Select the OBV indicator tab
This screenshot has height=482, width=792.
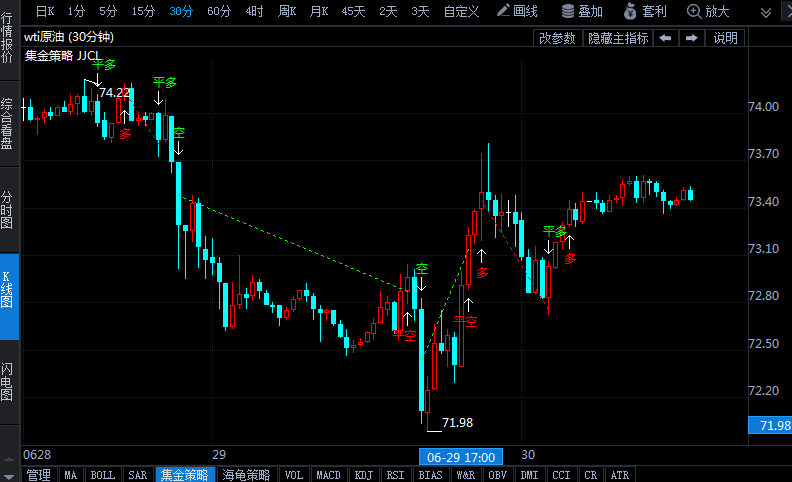(x=498, y=475)
